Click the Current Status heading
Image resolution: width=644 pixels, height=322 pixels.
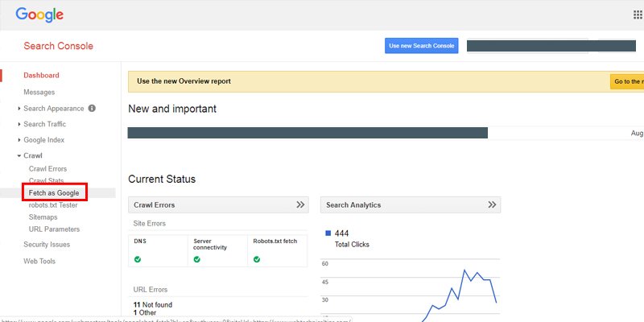pos(162,179)
